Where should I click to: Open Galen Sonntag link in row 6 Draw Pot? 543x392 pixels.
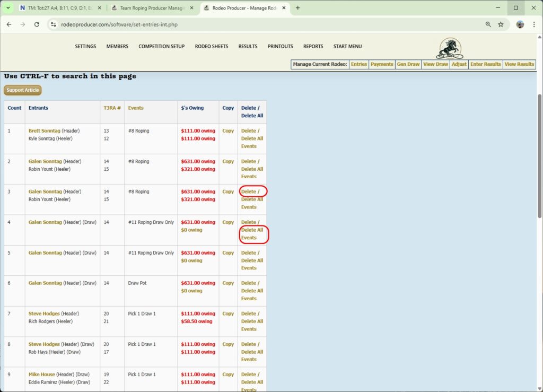45,283
